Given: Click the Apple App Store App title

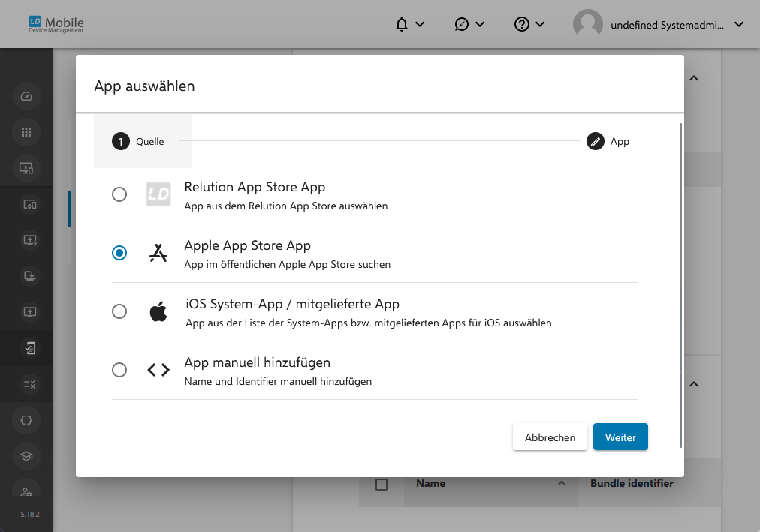Looking at the screenshot, I should point(247,245).
